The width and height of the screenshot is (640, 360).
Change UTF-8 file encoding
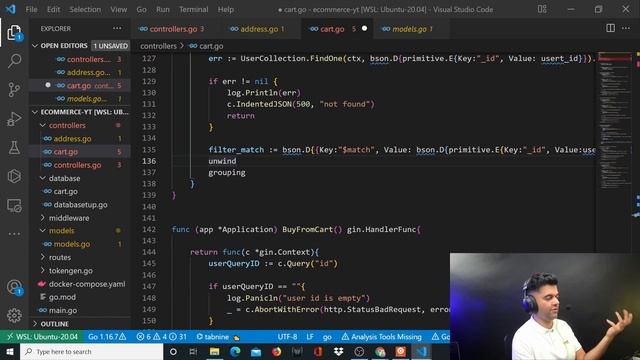pos(287,337)
